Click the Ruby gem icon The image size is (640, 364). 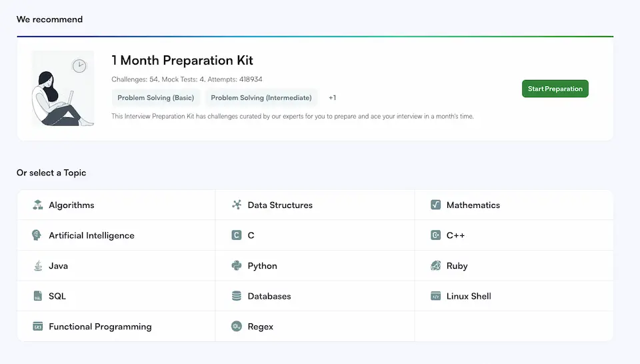tap(435, 265)
